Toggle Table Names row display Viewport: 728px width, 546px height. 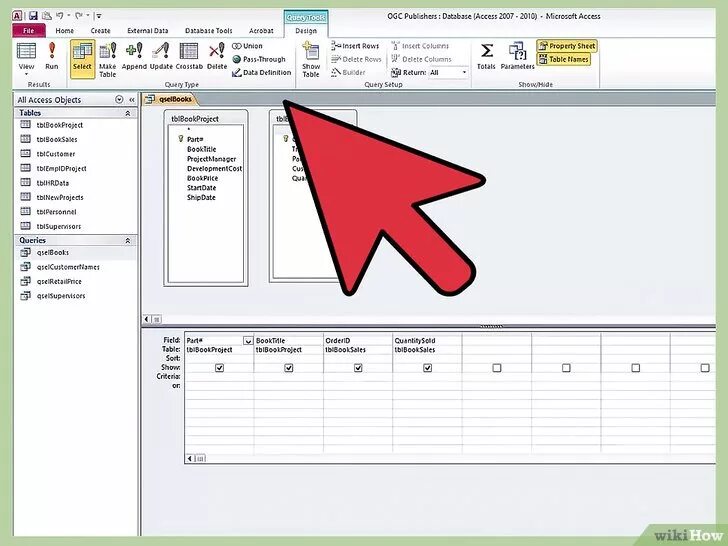(564, 59)
